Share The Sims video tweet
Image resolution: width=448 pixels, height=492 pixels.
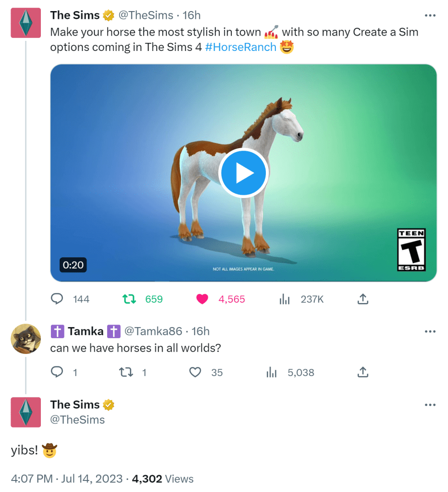(x=363, y=299)
